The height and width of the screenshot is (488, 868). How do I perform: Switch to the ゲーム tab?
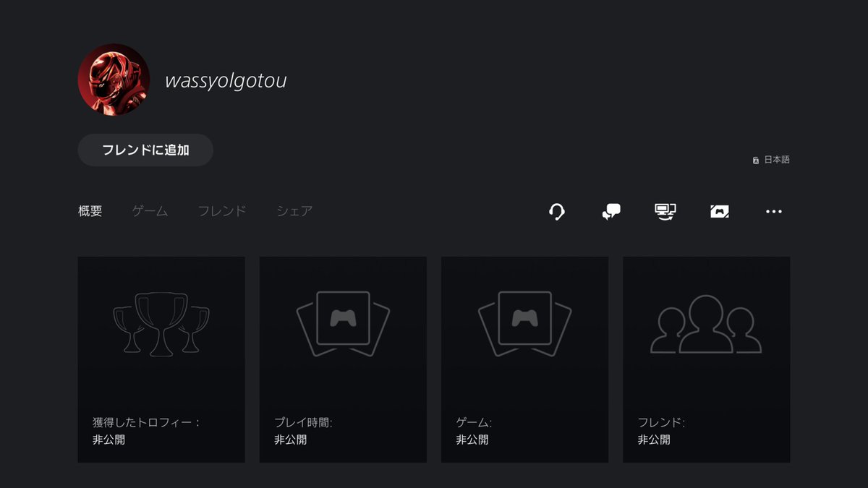click(150, 211)
